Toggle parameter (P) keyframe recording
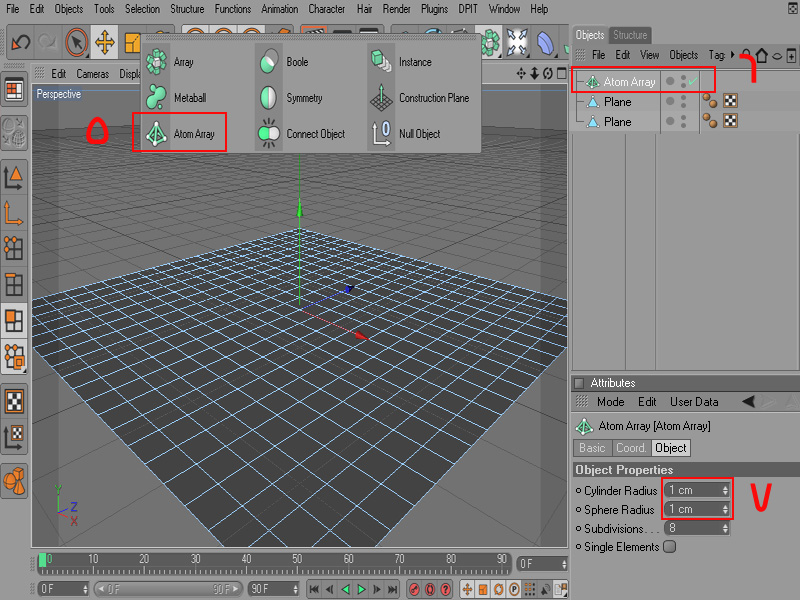 514,589
